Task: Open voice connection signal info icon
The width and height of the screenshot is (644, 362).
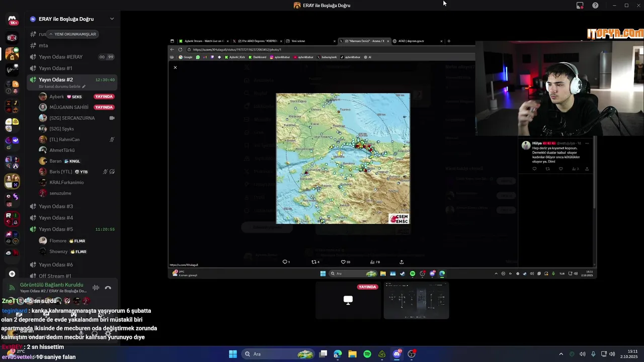Action: point(12,288)
